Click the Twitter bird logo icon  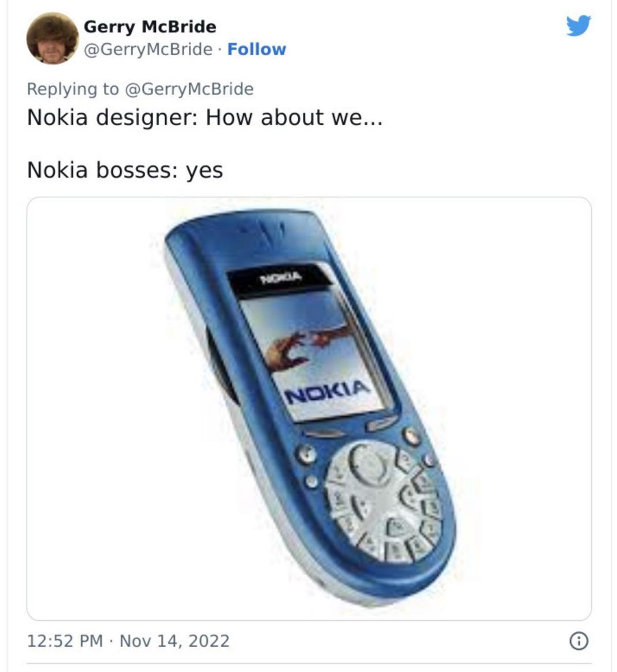579,26
